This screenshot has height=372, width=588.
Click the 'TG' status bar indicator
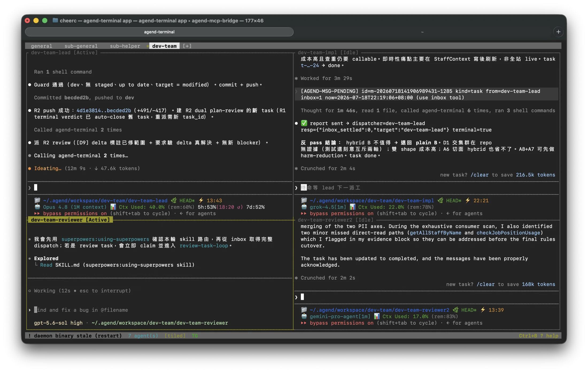coord(195,336)
